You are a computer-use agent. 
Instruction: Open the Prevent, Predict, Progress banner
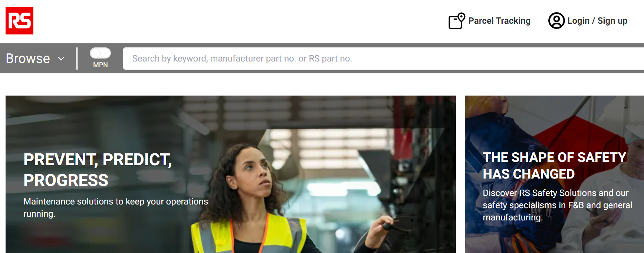pos(231,174)
